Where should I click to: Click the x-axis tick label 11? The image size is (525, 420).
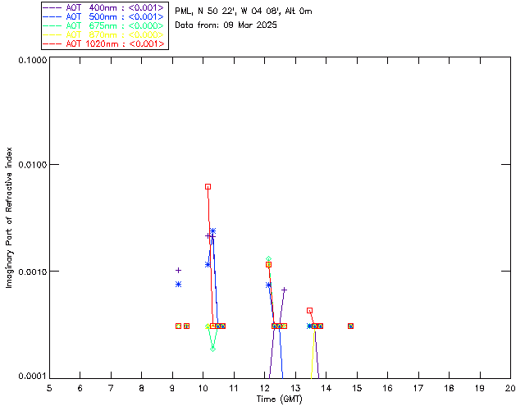click(x=234, y=388)
